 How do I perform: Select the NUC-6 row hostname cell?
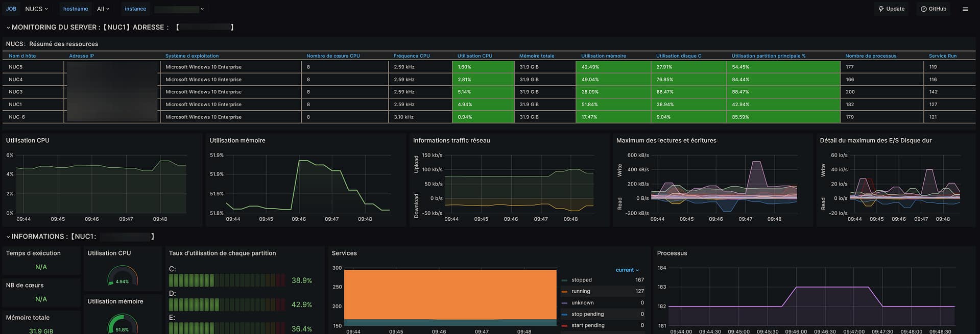point(17,117)
